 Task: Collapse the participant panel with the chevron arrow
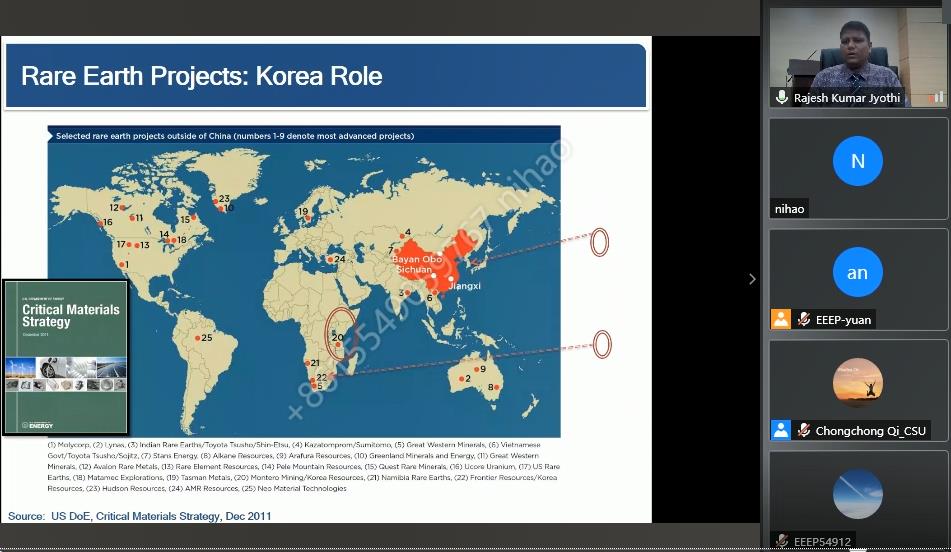tap(752, 279)
